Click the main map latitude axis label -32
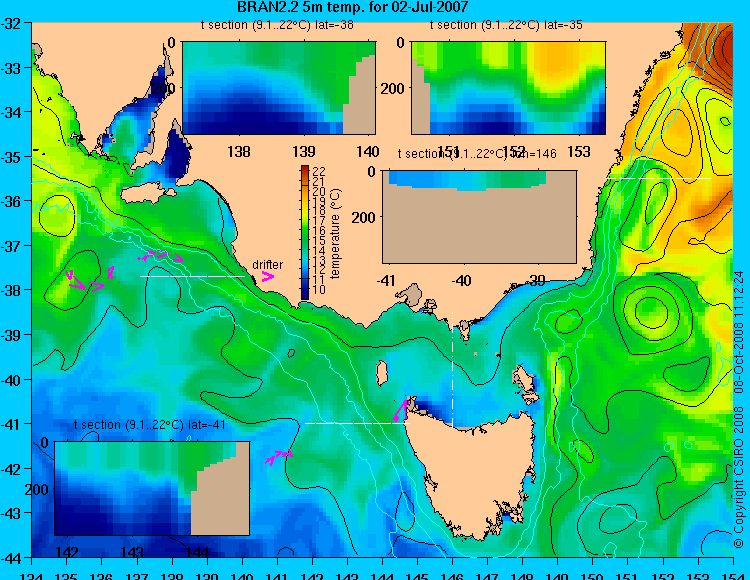The height and width of the screenshot is (580, 750). tap(11, 23)
